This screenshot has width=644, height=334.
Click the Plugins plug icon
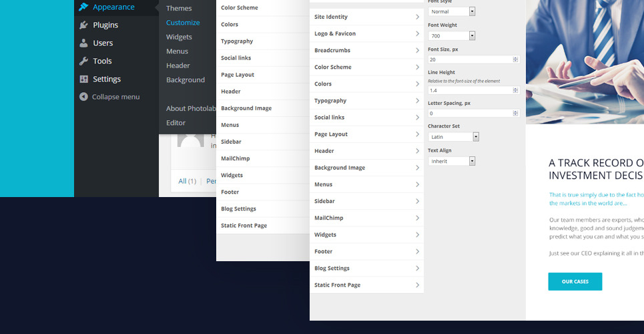(x=83, y=25)
